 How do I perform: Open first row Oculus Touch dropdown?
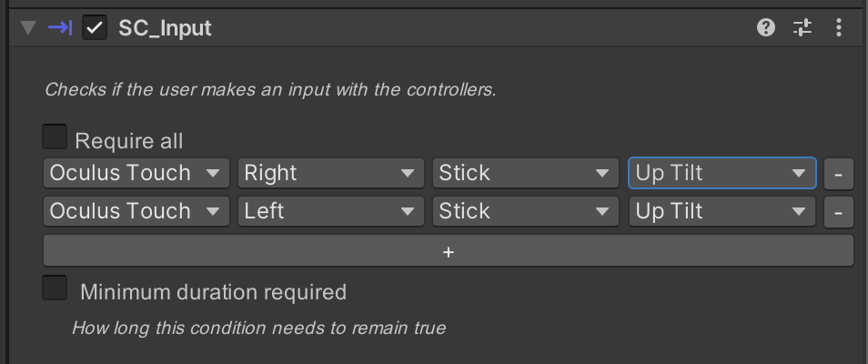[x=136, y=173]
